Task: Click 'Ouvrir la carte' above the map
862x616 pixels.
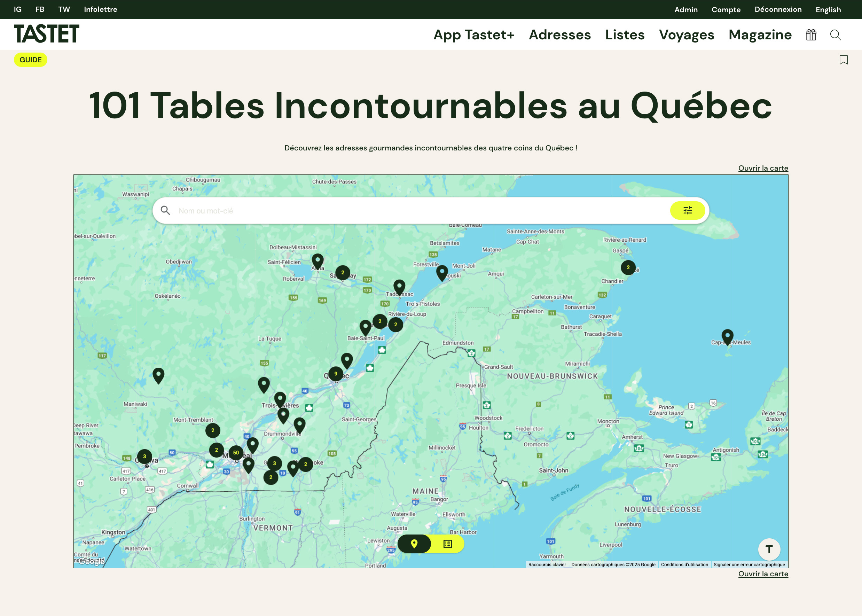Action: [763, 168]
